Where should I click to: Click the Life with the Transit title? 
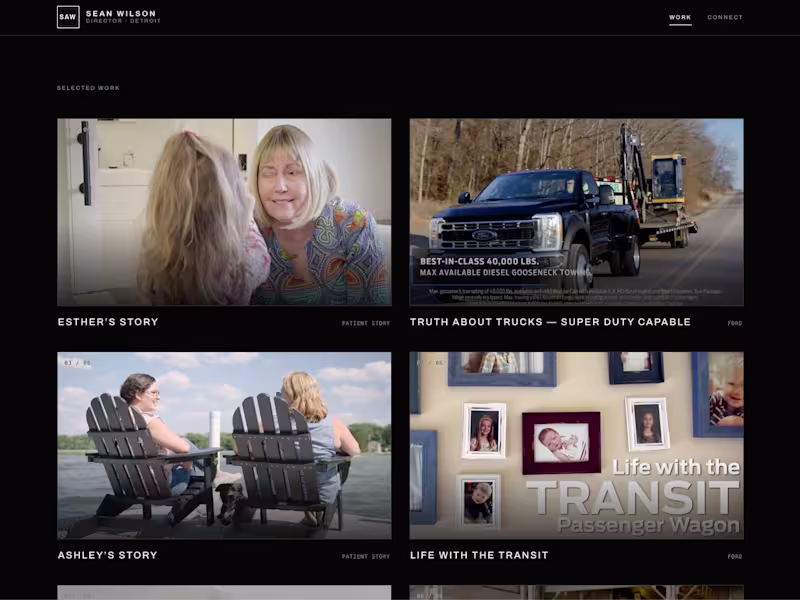(x=479, y=555)
